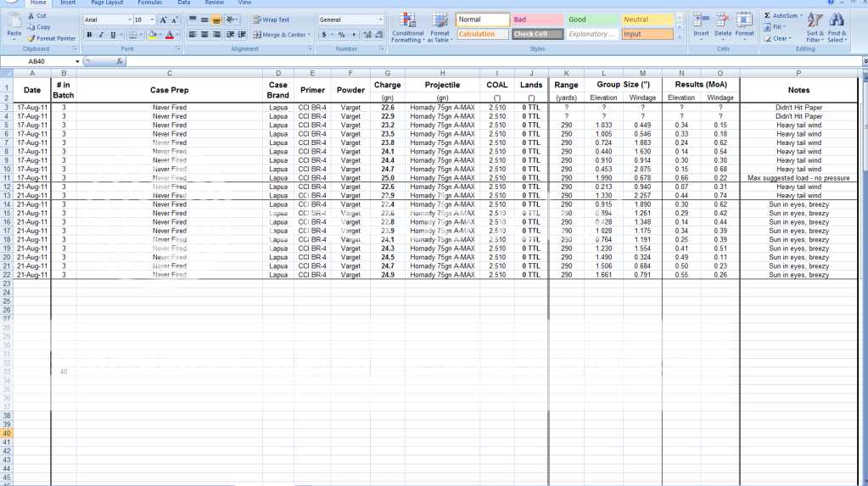Toggle Center horizontal alignment

pyautogui.click(x=204, y=35)
